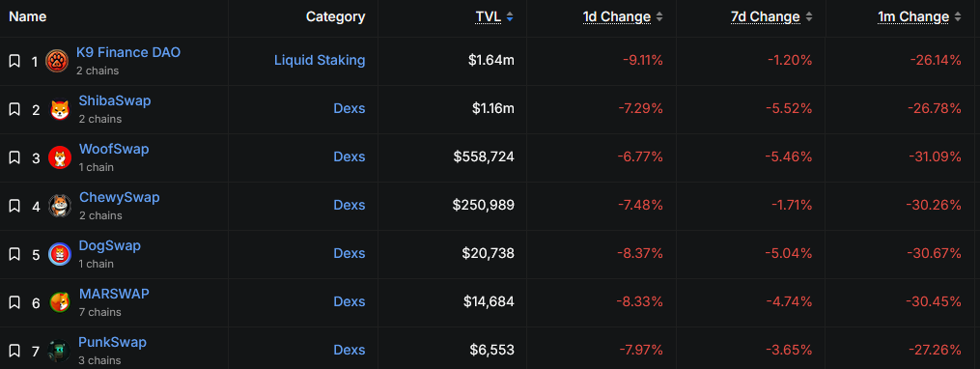Toggle bookmark for ShibaSwap
980x369 pixels.
(x=14, y=109)
